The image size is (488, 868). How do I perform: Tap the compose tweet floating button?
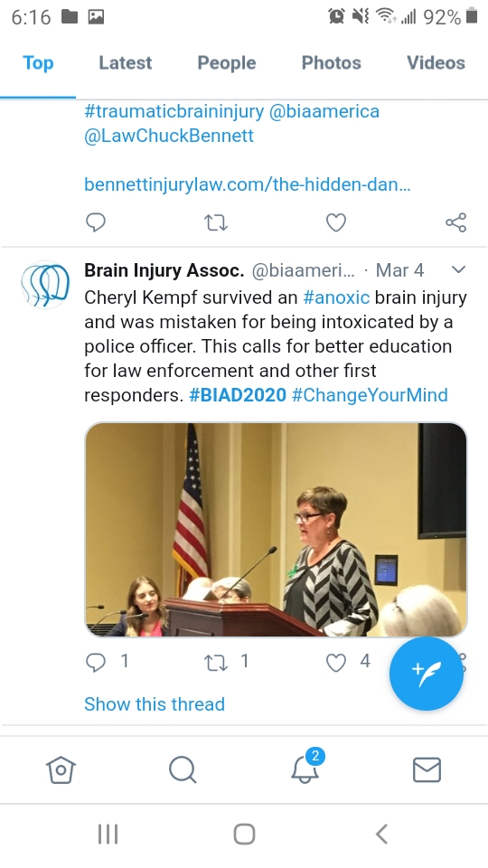click(x=426, y=673)
